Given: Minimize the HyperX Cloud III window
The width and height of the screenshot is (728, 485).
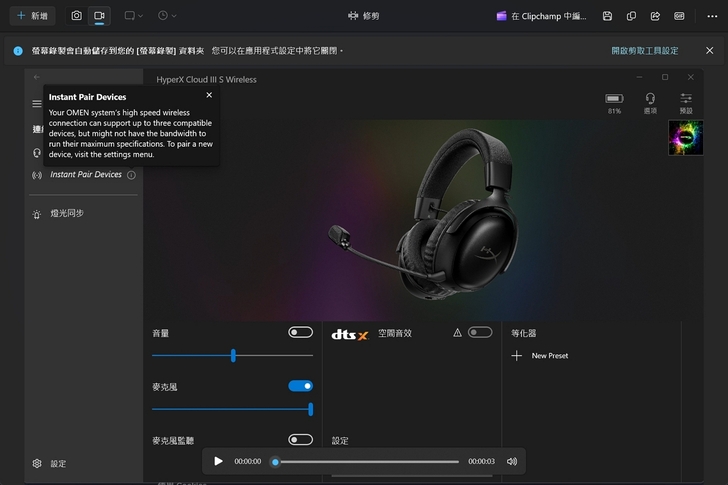Looking at the screenshot, I should point(639,77).
